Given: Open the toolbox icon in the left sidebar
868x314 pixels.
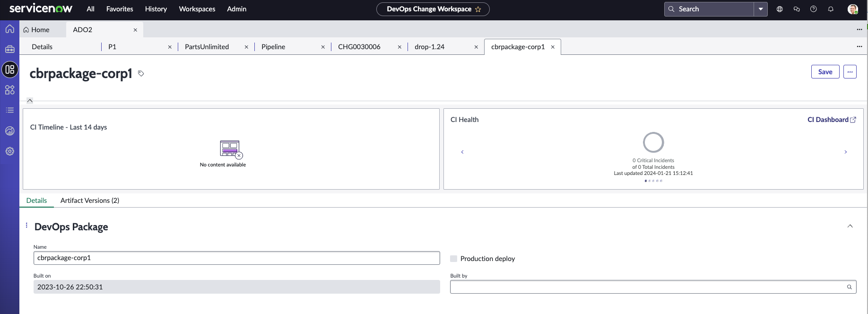Looking at the screenshot, I should [x=9, y=49].
